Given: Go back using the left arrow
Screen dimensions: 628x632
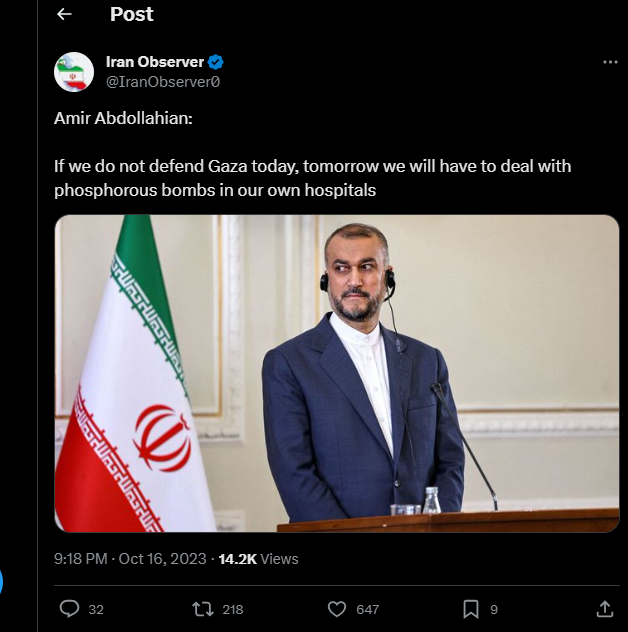Looking at the screenshot, I should click(x=65, y=14).
